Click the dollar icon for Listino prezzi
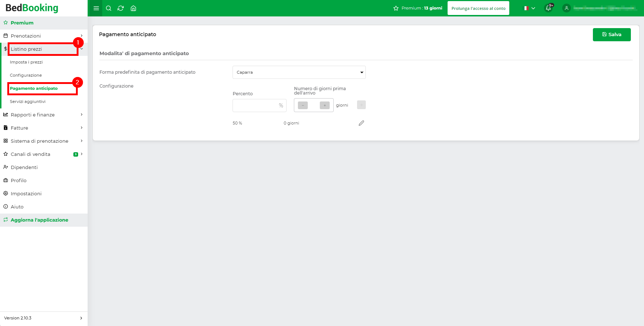Screen dimensions: 644x326 (5, 49)
